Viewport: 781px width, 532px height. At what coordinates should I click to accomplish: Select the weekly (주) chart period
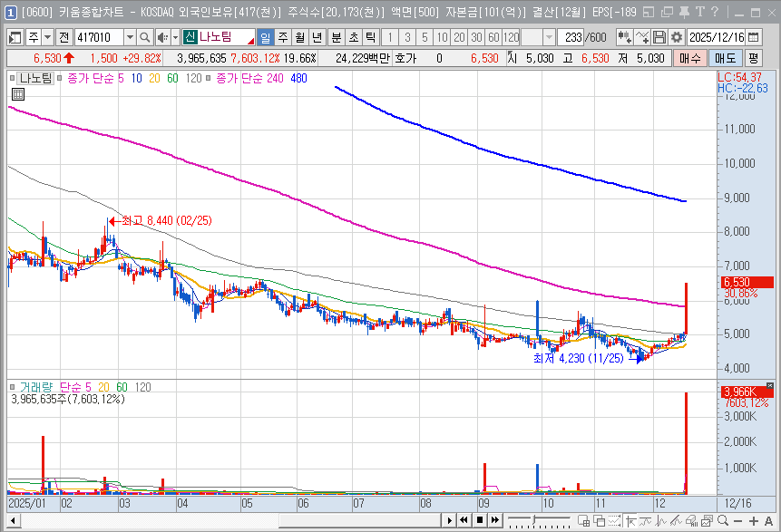point(283,37)
